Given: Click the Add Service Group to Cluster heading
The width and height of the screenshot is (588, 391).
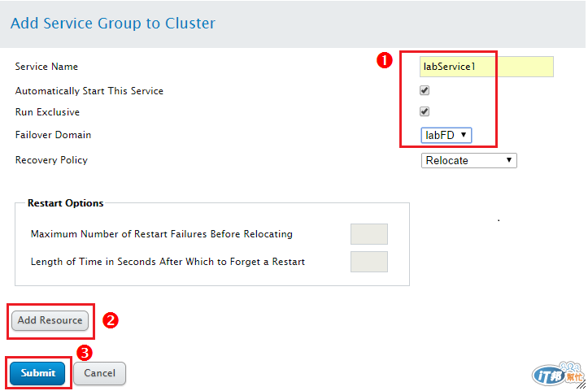Looking at the screenshot, I should point(113,23).
